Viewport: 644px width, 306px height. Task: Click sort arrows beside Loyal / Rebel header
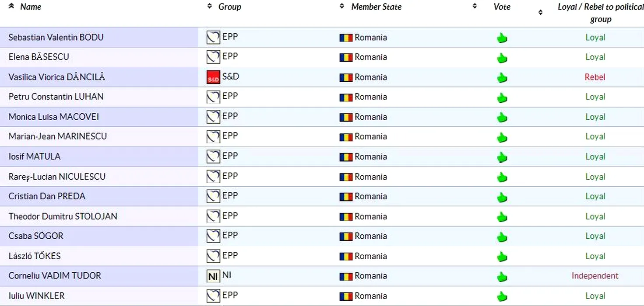coord(541,13)
